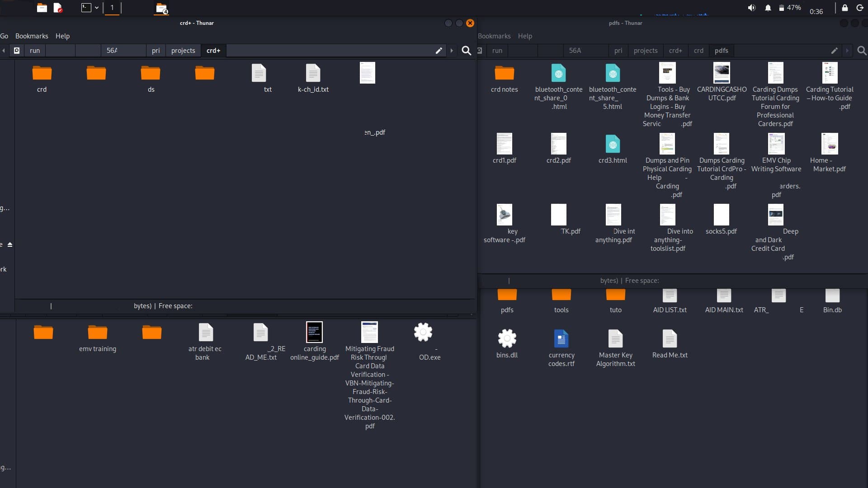Go to the crd path segment in pdfs window

click(x=698, y=51)
